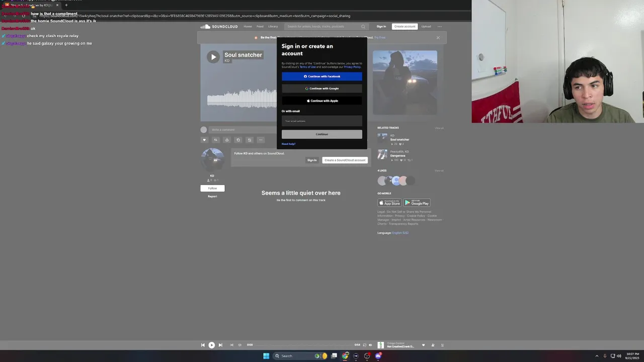The height and width of the screenshot is (362, 644).
Task: Follow the artist KD
Action: pyautogui.click(x=212, y=188)
